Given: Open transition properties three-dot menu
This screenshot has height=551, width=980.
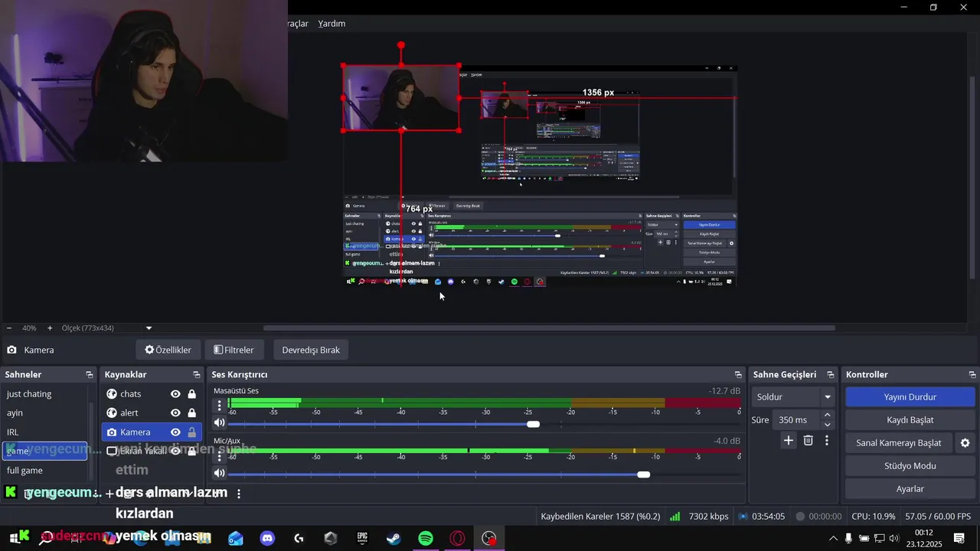Looking at the screenshot, I should (x=827, y=440).
